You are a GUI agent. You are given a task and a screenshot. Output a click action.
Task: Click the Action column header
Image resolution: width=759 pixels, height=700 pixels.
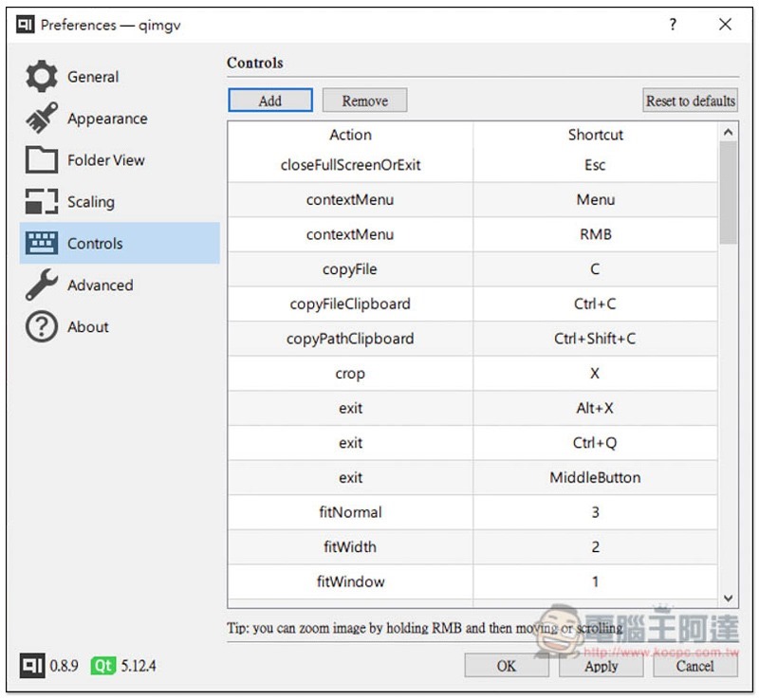pos(350,135)
